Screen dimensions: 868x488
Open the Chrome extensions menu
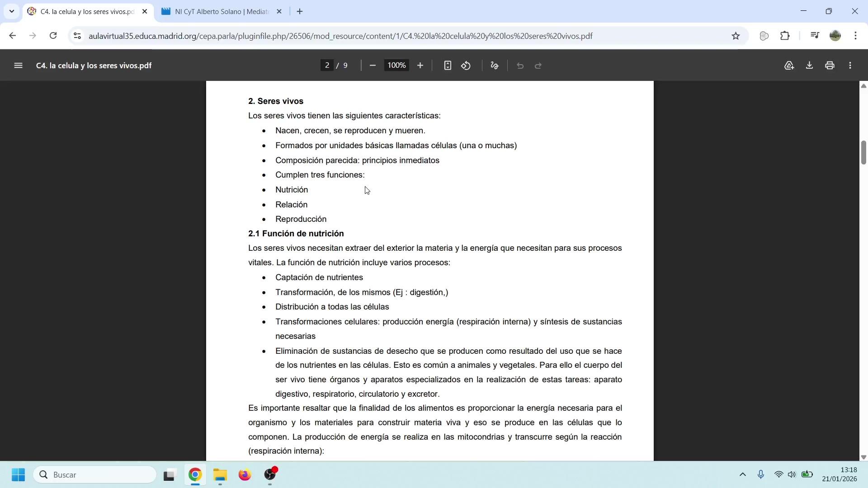click(x=785, y=36)
